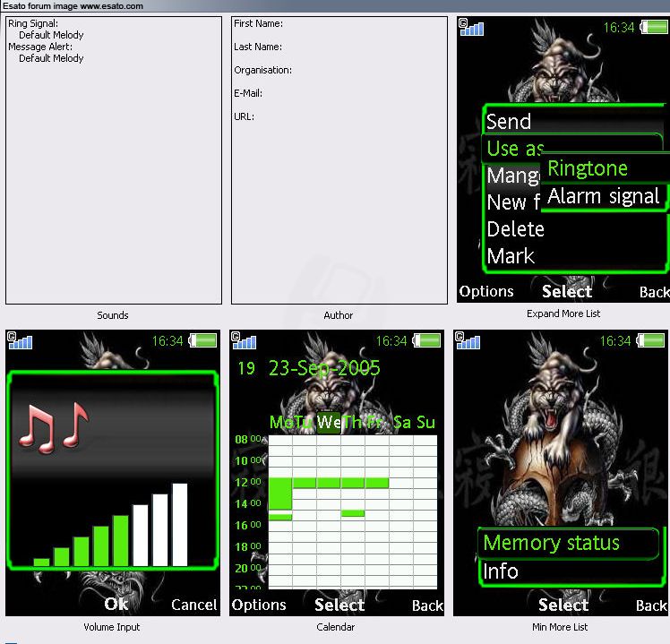The image size is (670, 644).
Task: Tap Back softkey in Expand More List screen
Action: [654, 292]
